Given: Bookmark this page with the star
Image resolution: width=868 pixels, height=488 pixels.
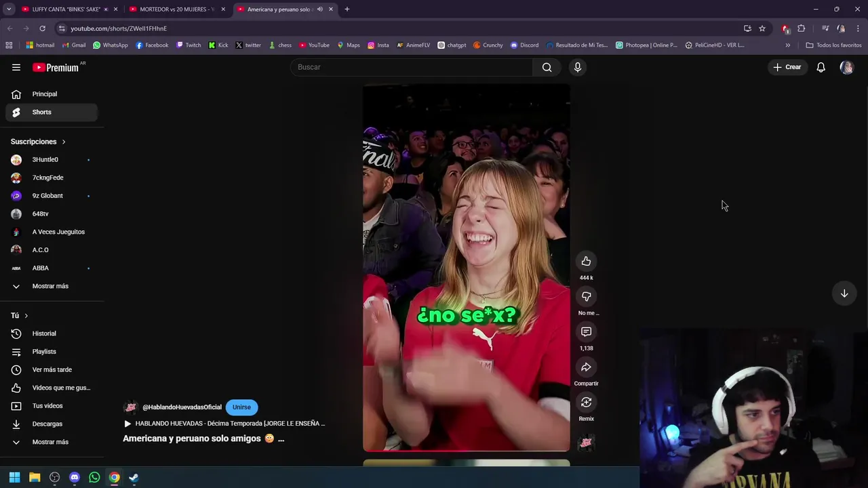Looking at the screenshot, I should (762, 28).
